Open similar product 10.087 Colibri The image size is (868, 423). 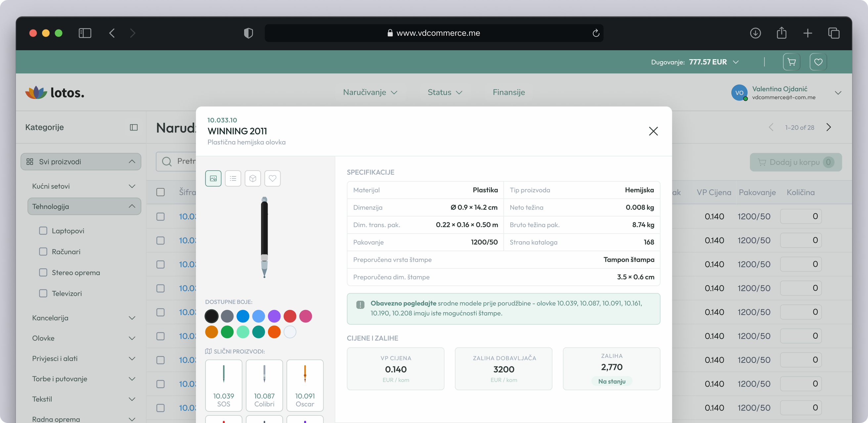pos(264,385)
